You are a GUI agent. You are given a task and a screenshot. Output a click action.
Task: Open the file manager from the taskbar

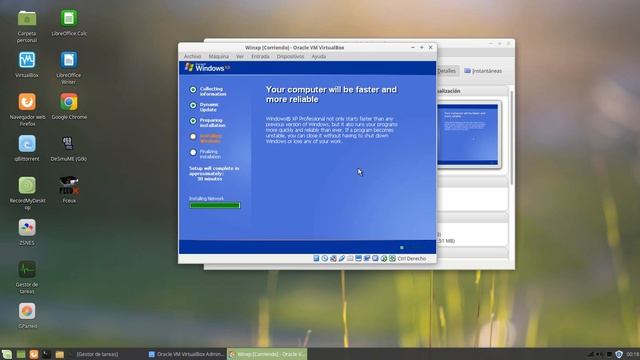60,354
